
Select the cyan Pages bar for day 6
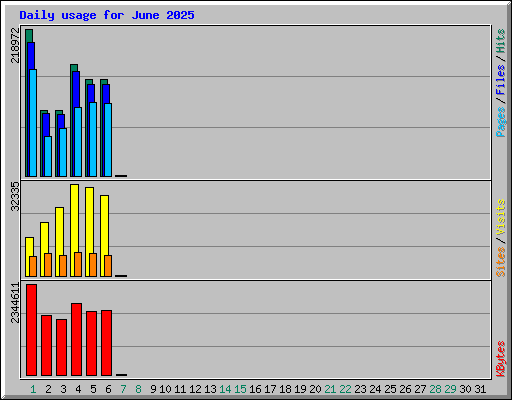click(x=108, y=140)
